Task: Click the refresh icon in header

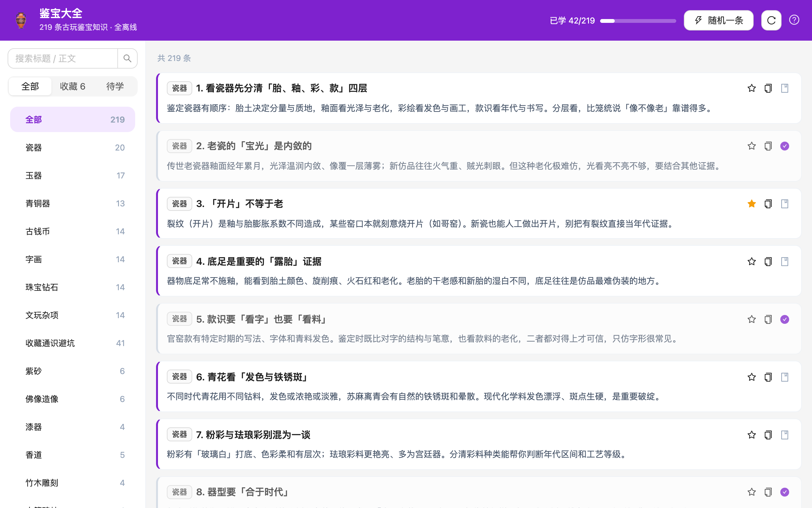Action: point(771,21)
